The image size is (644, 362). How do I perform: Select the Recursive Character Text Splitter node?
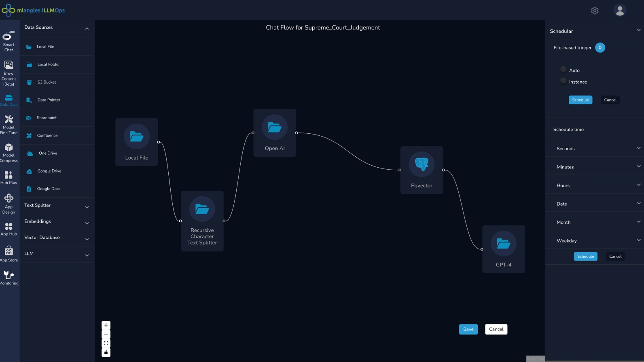point(202,221)
